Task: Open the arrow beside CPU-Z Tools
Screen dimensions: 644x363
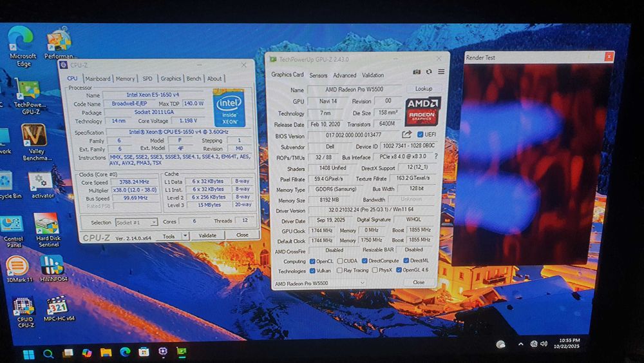Action: [185, 235]
